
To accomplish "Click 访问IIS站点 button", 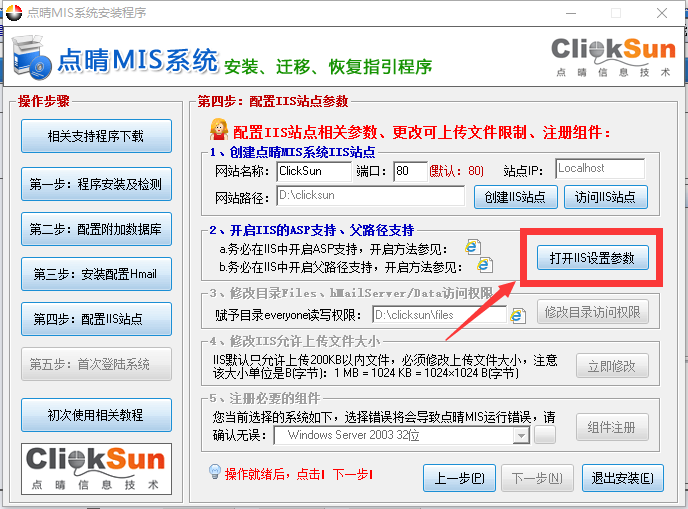I will [606, 197].
